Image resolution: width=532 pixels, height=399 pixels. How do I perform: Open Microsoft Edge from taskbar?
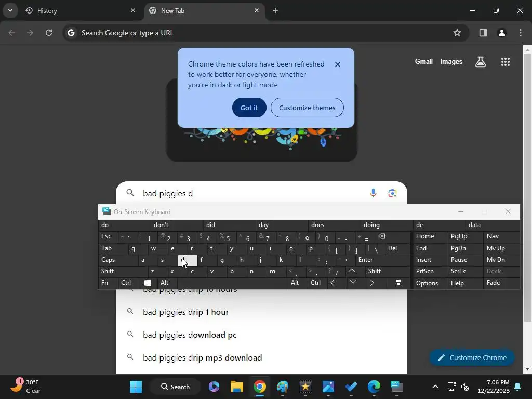point(374,387)
